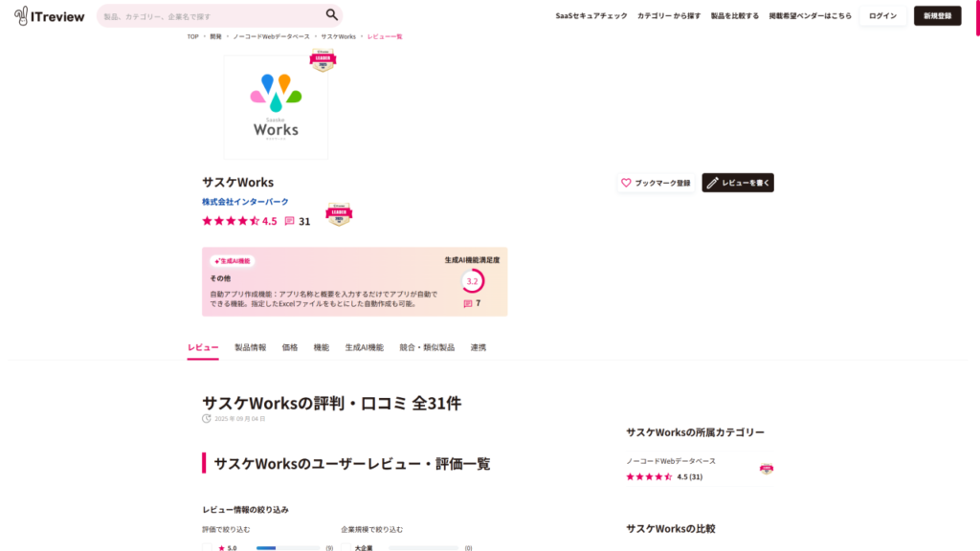Open the 株式会社インターパーク vendor link

245,202
